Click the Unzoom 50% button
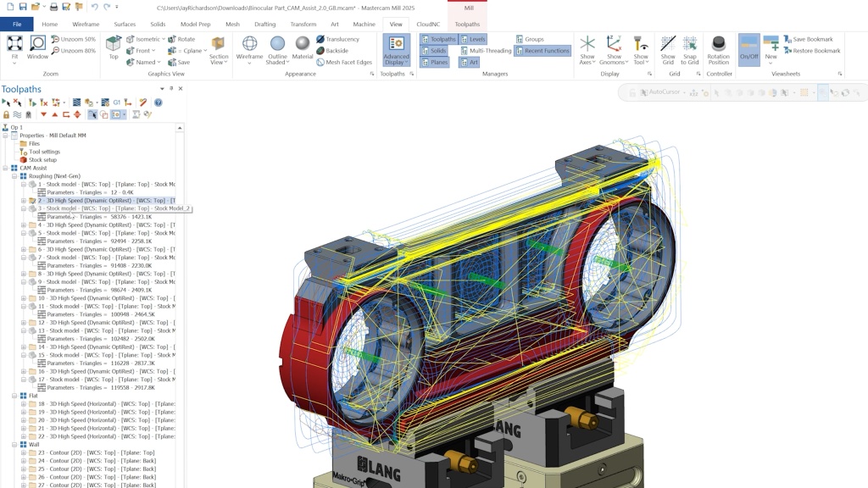The image size is (868, 488). pos(73,39)
